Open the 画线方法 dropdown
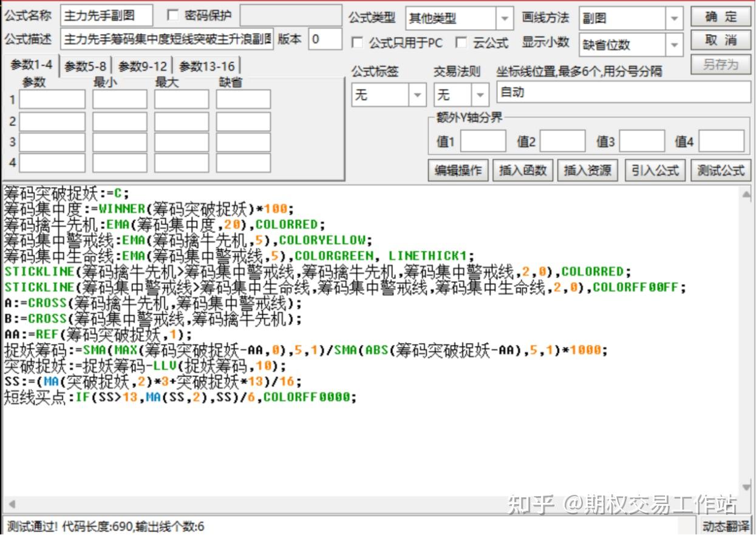Viewport: 756px width, 535px height. point(674,19)
